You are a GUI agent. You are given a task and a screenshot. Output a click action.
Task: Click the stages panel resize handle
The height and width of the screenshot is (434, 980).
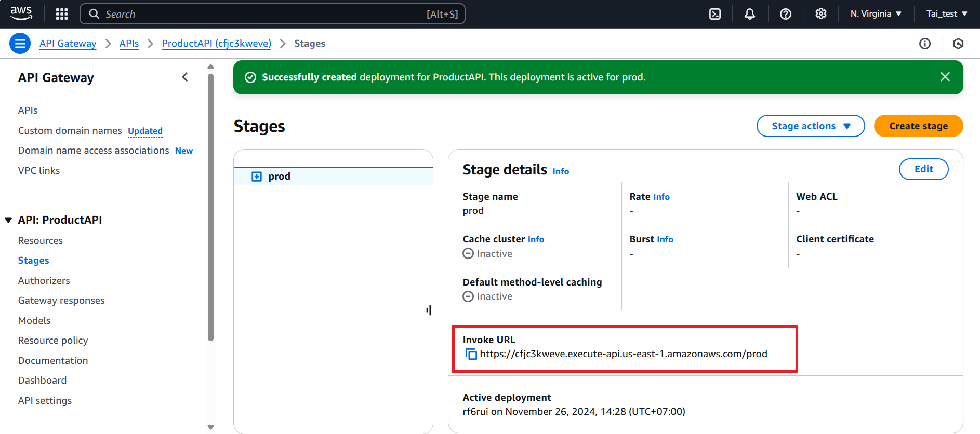point(429,310)
